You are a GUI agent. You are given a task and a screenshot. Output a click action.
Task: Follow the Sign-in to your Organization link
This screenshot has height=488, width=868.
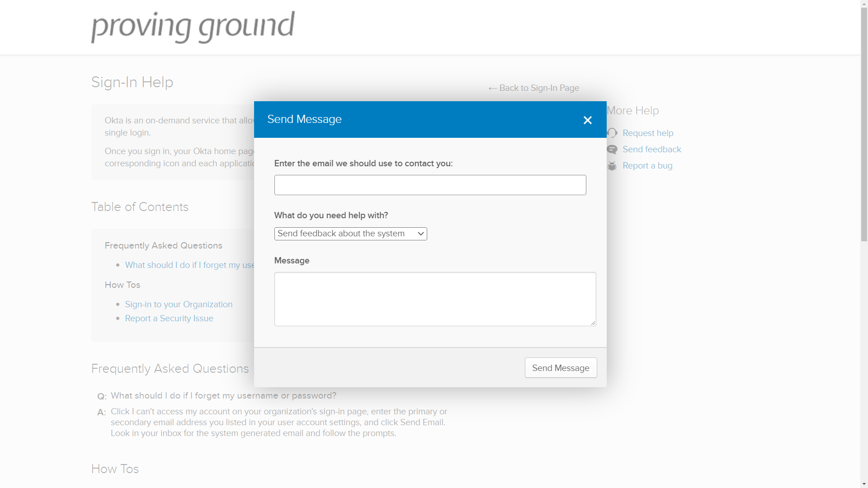[179, 304]
